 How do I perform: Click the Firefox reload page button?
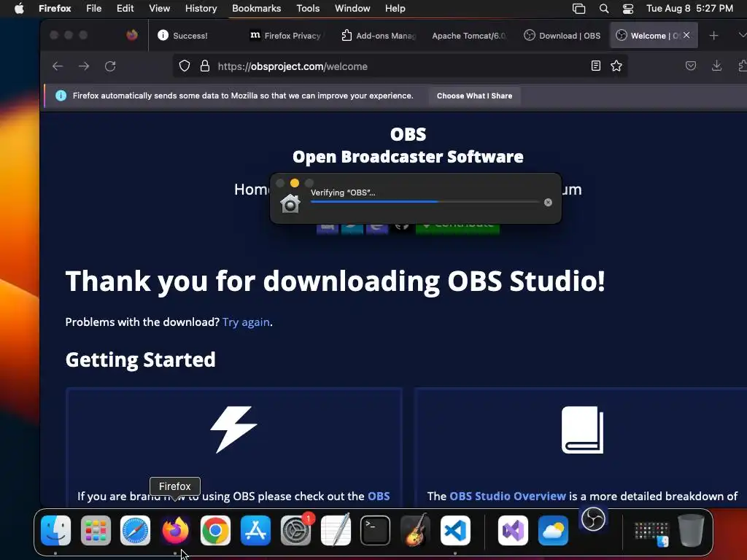click(110, 66)
